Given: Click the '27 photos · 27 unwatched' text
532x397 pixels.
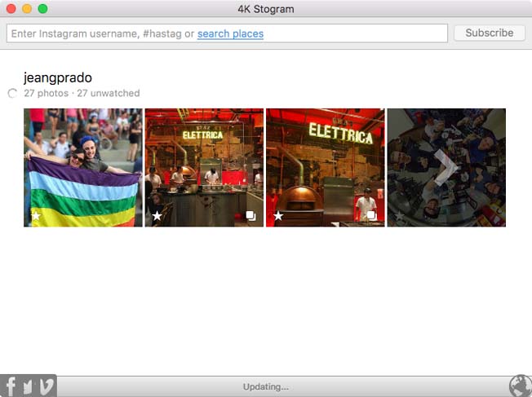Looking at the screenshot, I should pyautogui.click(x=82, y=94).
